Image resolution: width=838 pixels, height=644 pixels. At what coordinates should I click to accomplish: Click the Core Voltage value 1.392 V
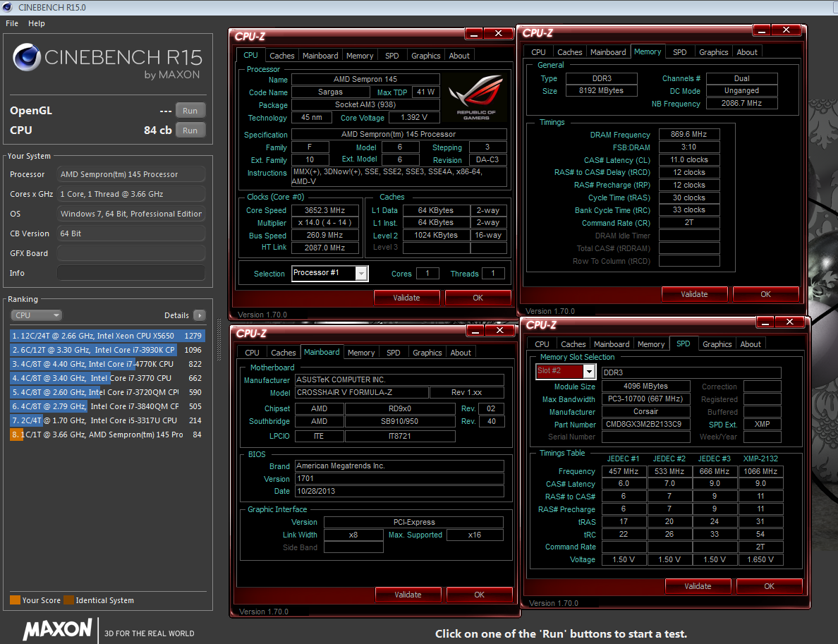[413, 118]
